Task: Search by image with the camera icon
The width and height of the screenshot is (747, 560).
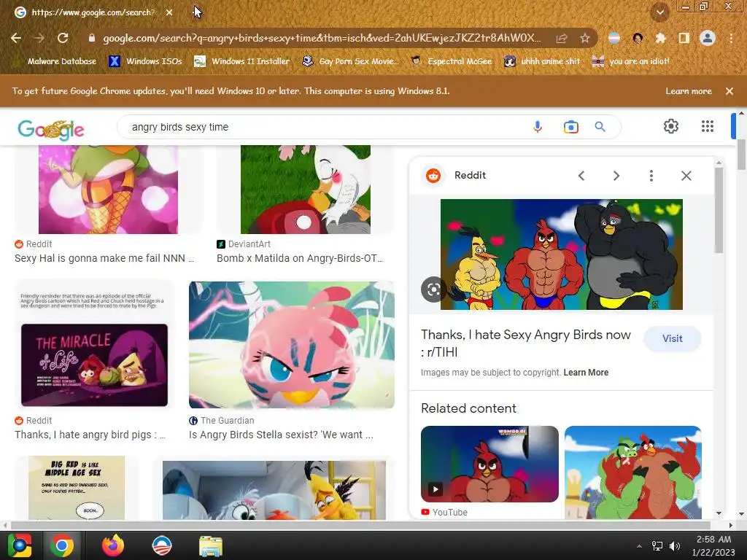Action: (570, 127)
